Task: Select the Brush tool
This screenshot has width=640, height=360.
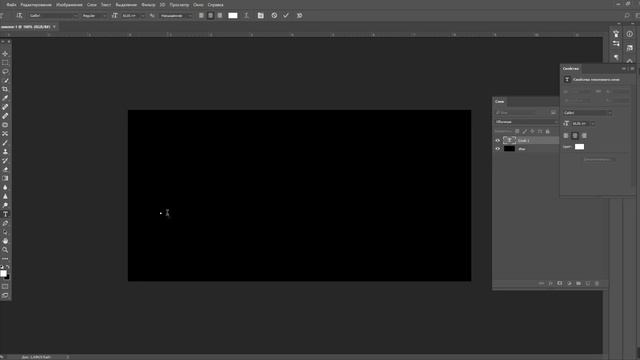Action: click(x=5, y=143)
